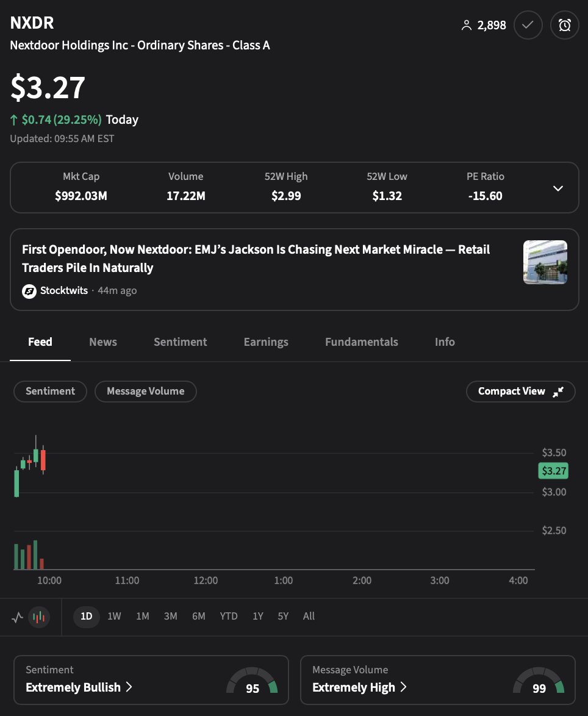588x716 pixels.
Task: Click the watchers count person icon
Action: tap(467, 25)
